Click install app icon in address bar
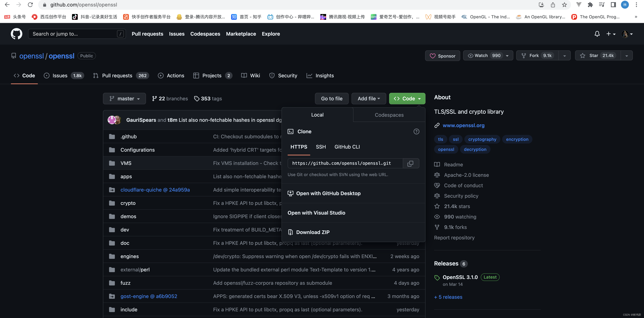 coord(541,5)
